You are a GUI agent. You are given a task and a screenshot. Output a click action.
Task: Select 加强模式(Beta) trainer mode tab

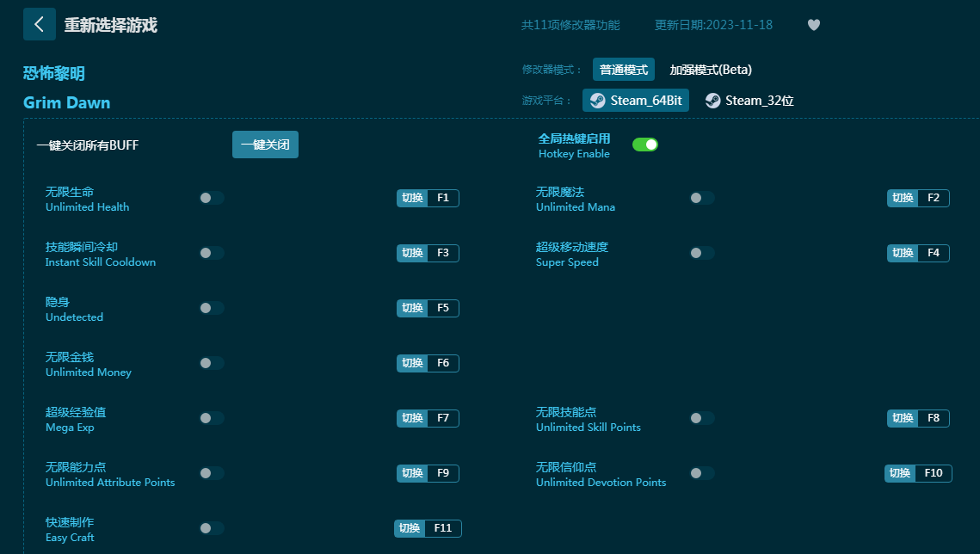(711, 70)
